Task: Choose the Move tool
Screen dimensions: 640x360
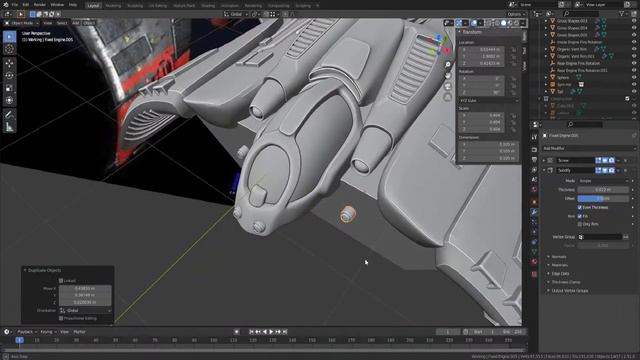Action: (9, 63)
